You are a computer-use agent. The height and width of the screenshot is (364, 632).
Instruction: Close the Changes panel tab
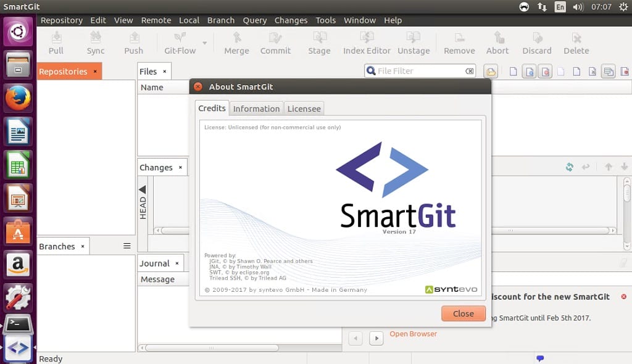(x=180, y=167)
